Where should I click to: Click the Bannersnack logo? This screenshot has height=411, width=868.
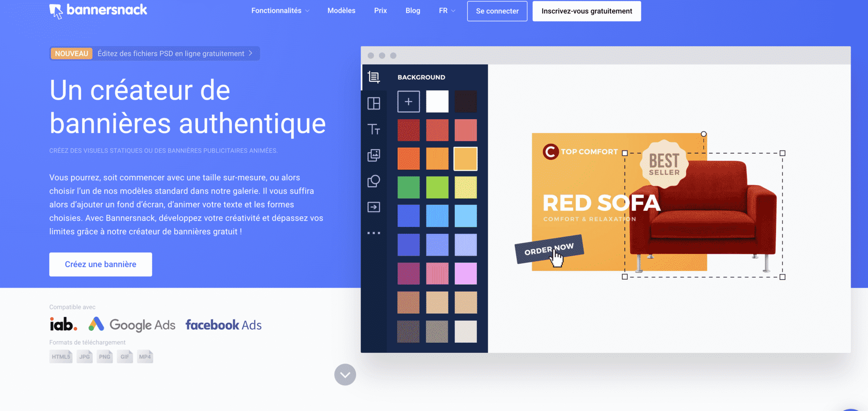[x=98, y=11]
